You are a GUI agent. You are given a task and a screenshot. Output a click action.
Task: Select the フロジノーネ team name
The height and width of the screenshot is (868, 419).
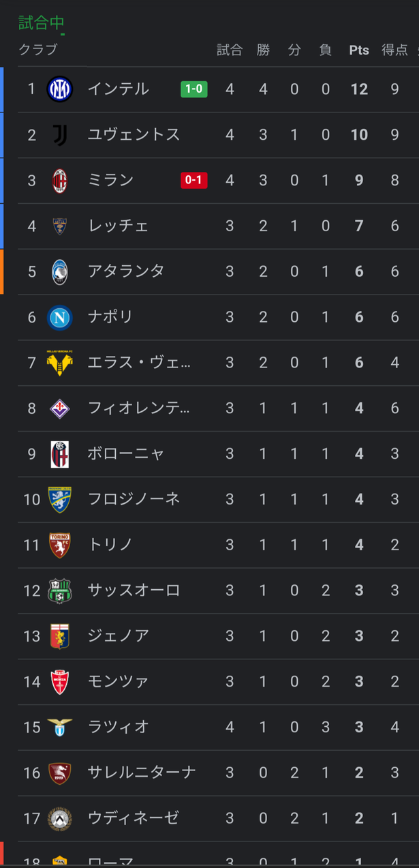[x=134, y=499]
